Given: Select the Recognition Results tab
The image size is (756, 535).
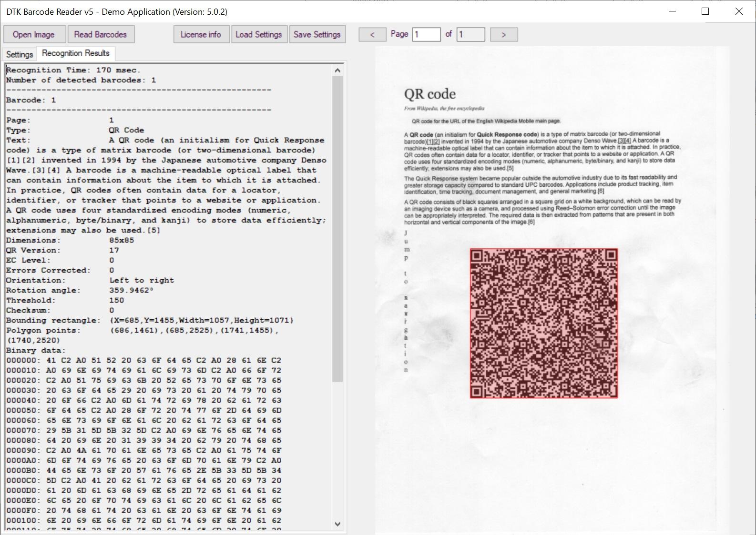Looking at the screenshot, I should 76,53.
